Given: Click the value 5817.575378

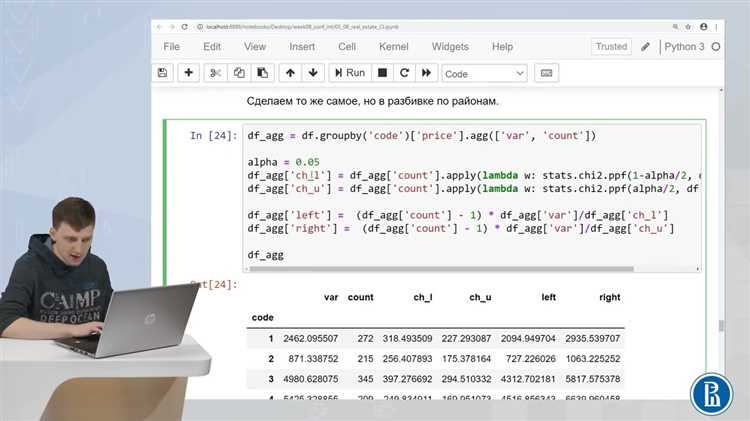Looking at the screenshot, I should click(593, 378).
